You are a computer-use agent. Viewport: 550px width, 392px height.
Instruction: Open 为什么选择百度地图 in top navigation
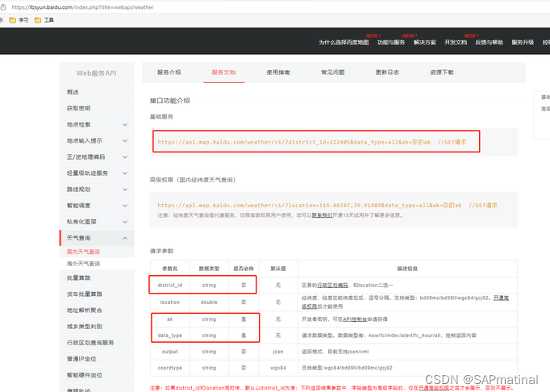344,43
